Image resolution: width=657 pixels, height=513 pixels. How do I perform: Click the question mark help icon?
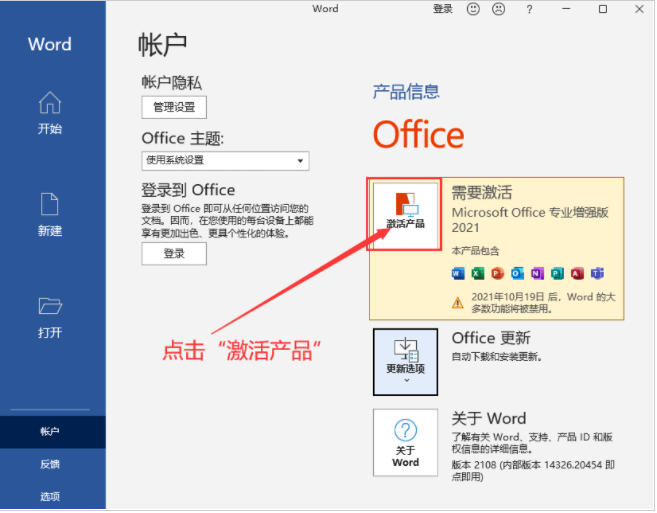click(529, 9)
